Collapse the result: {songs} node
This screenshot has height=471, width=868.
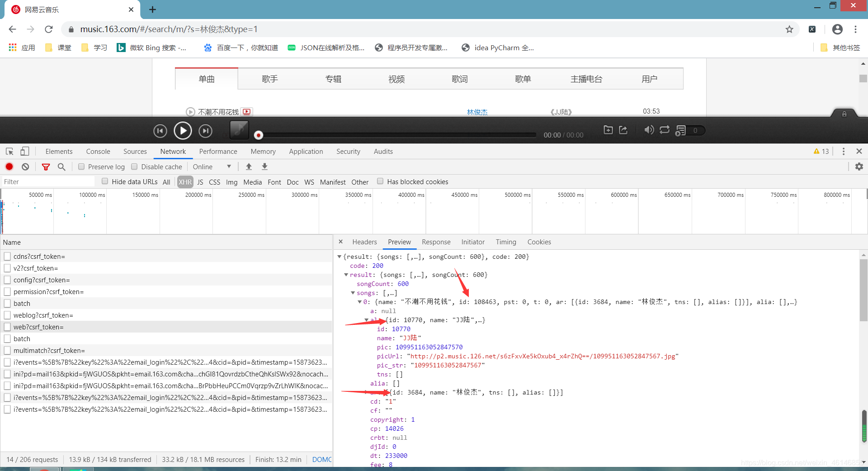346,275
